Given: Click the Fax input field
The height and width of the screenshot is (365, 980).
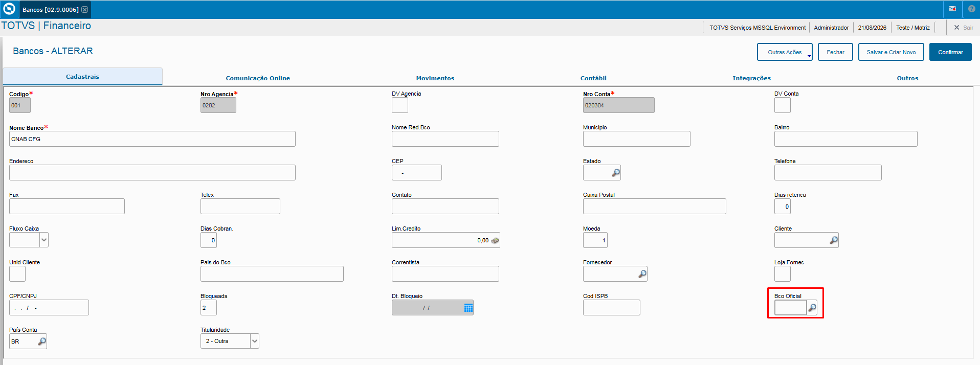Looking at the screenshot, I should tap(67, 207).
